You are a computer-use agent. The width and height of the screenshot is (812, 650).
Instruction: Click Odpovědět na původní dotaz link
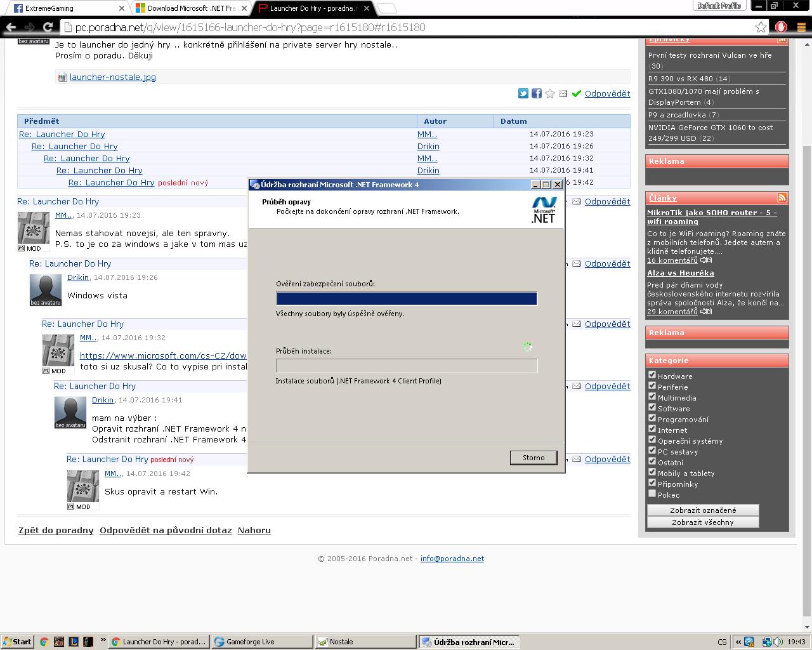(x=166, y=530)
